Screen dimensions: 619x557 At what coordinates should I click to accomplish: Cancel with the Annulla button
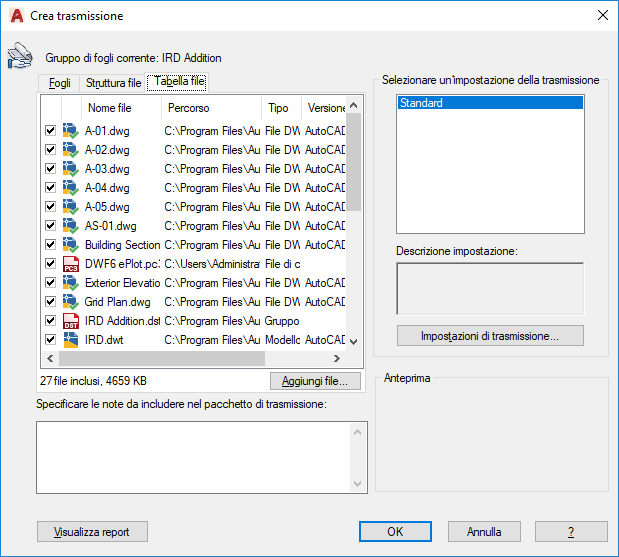coord(484,532)
